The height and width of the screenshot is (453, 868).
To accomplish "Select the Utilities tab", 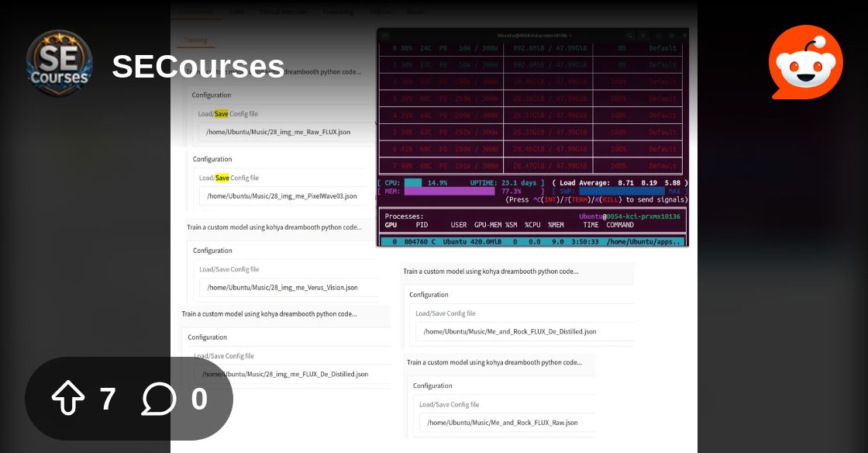I will coord(381,12).
